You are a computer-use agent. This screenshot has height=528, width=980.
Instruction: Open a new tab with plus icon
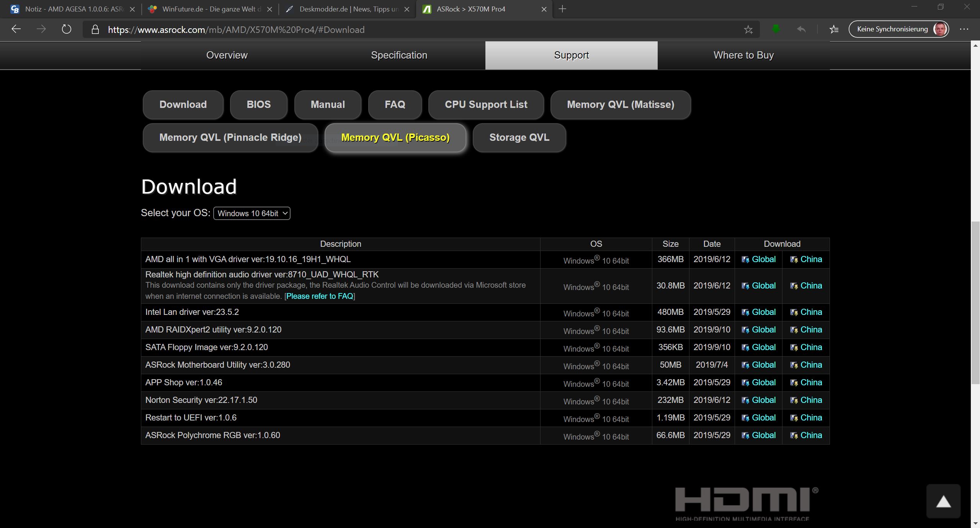pyautogui.click(x=562, y=9)
